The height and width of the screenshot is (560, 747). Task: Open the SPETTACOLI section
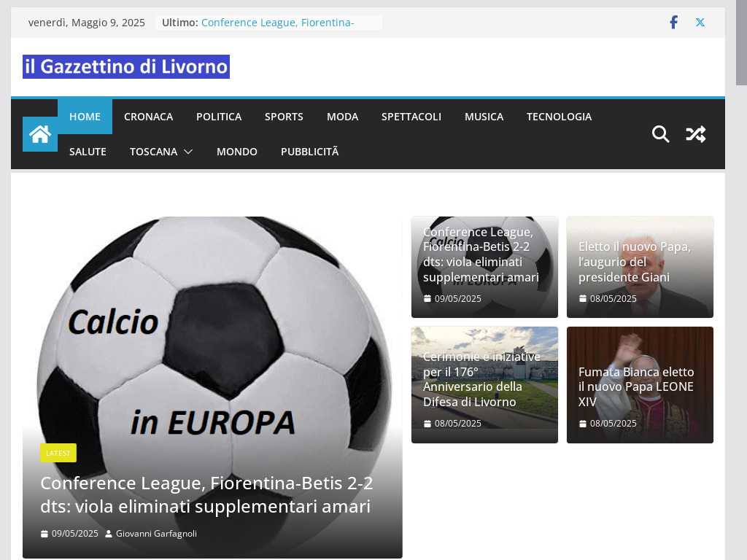411,117
